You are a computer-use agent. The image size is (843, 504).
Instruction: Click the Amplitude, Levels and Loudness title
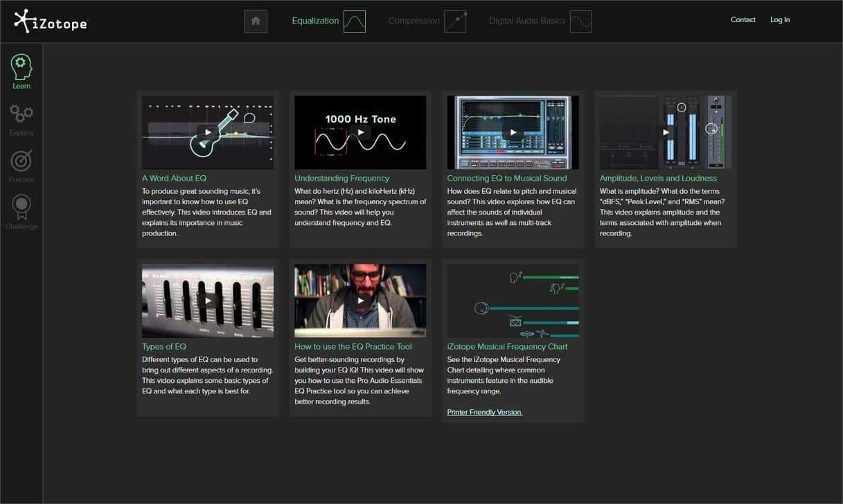[x=658, y=179]
